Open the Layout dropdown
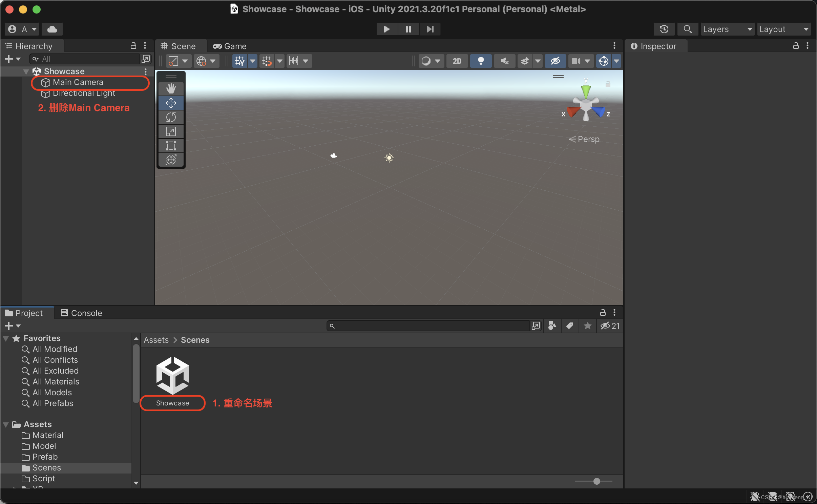 click(783, 29)
